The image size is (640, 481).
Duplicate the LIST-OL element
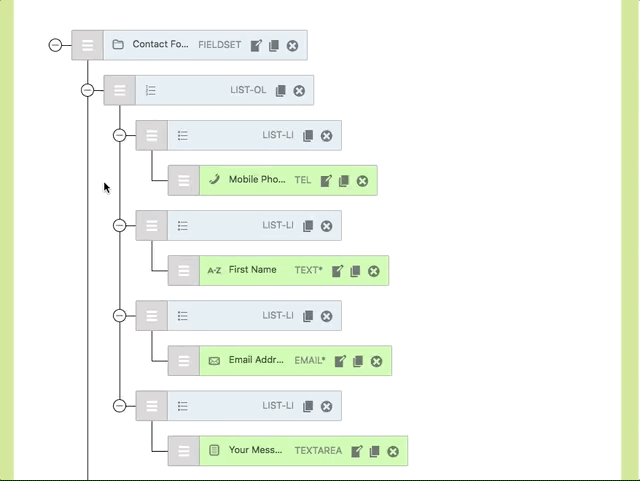click(281, 91)
